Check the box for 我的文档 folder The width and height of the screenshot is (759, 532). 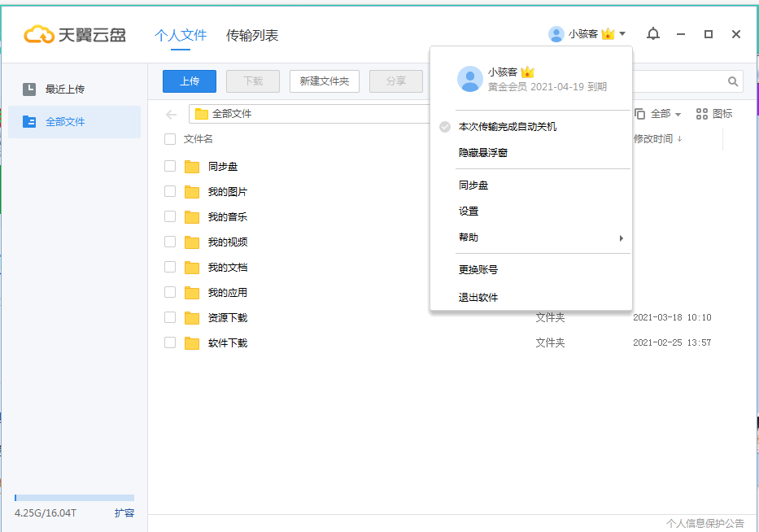170,267
